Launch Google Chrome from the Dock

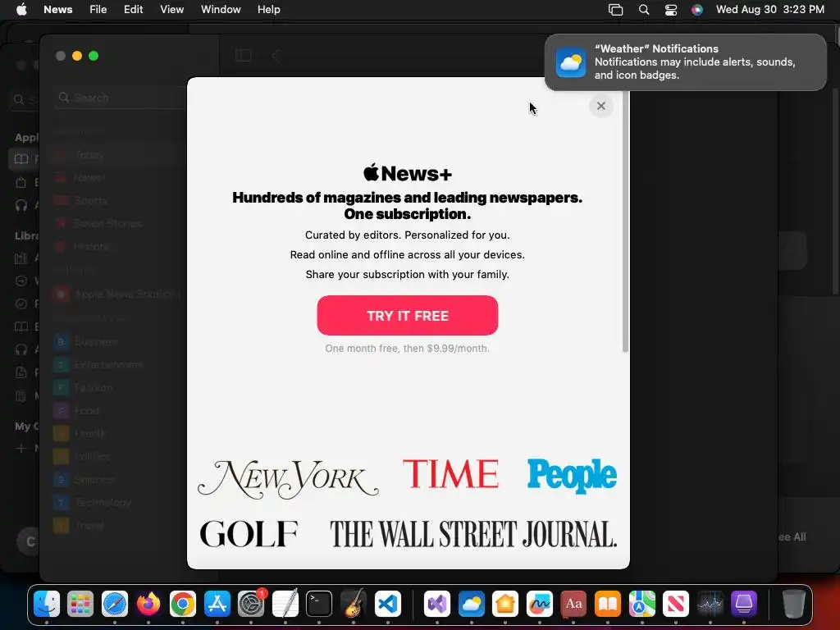point(183,605)
